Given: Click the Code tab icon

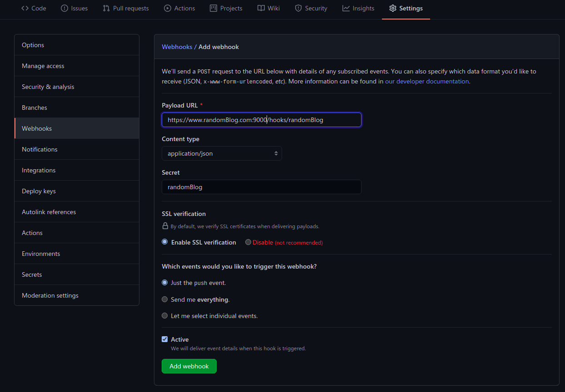Looking at the screenshot, I should pos(25,8).
